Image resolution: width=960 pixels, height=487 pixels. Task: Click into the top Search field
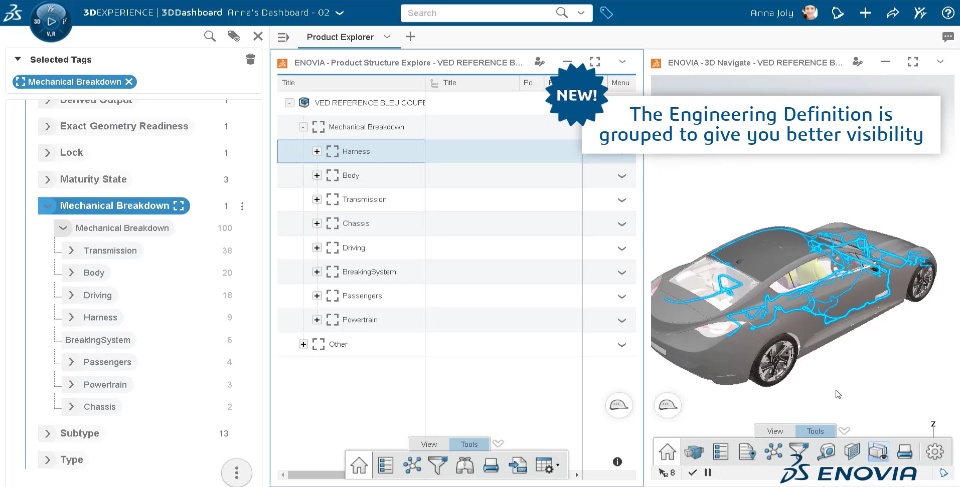479,13
